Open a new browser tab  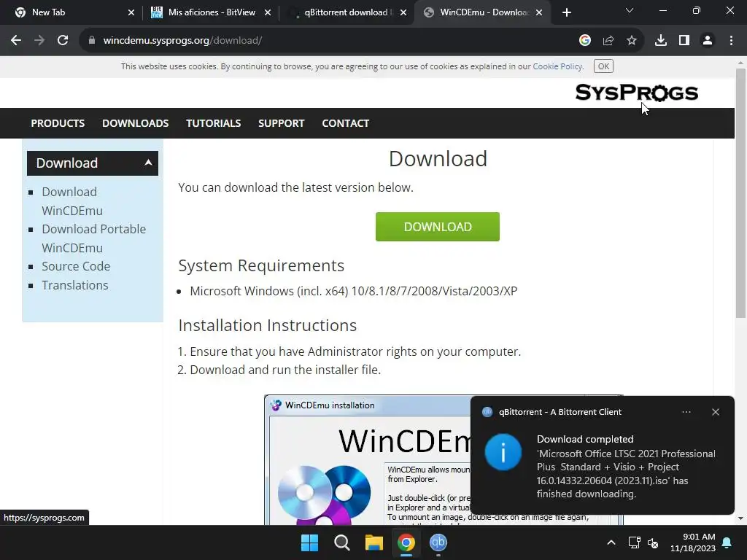pos(566,12)
